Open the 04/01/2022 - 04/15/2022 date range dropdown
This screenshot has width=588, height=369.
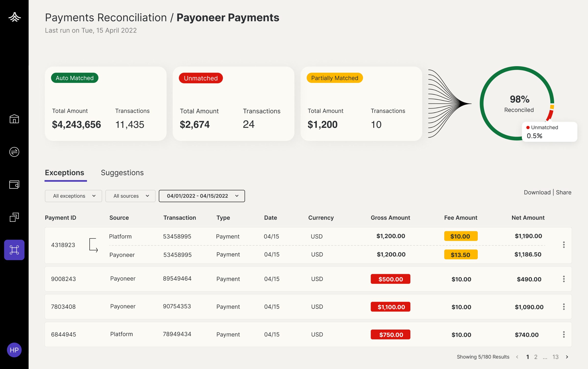202,196
